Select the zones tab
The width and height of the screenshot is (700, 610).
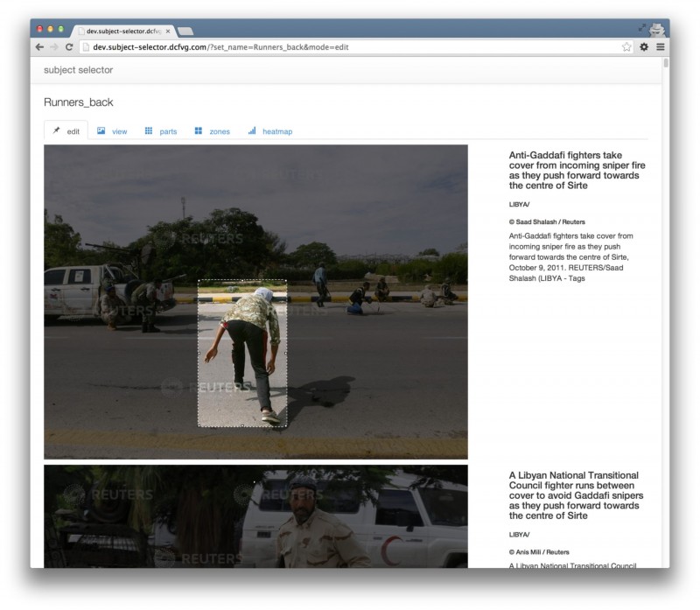click(212, 131)
